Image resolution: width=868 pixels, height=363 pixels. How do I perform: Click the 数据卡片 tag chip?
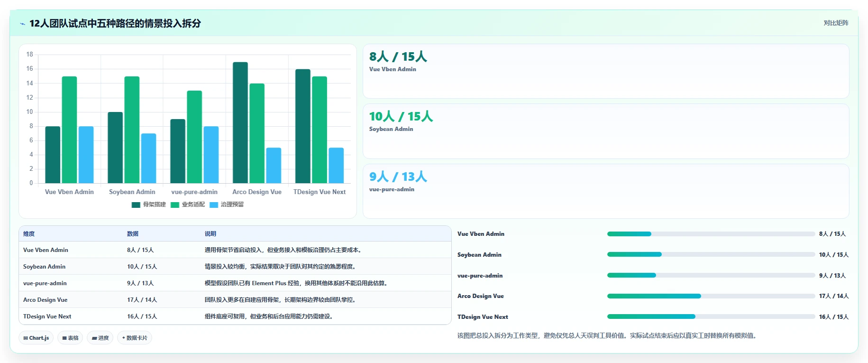click(x=135, y=338)
